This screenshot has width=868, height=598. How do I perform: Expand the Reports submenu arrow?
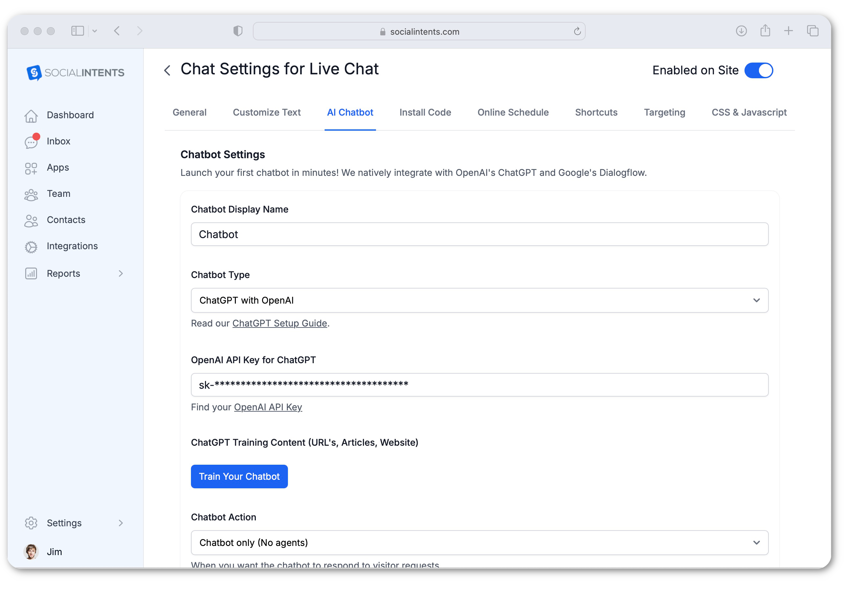[121, 273]
